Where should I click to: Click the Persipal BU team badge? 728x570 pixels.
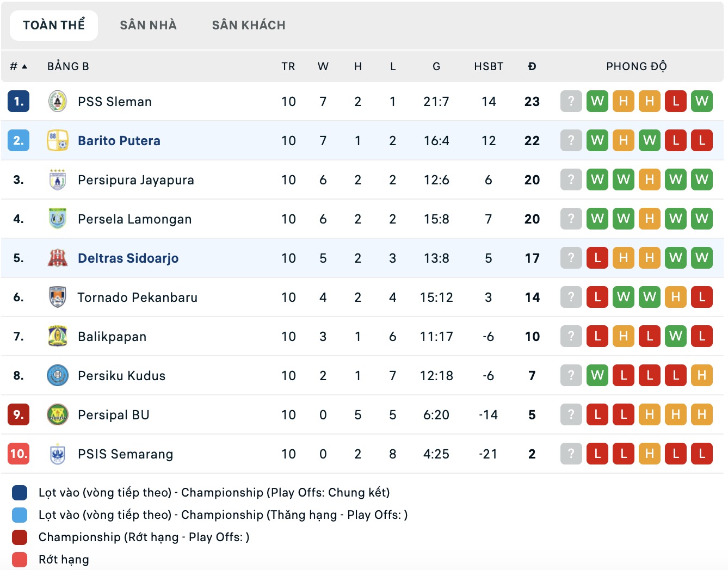click(58, 414)
